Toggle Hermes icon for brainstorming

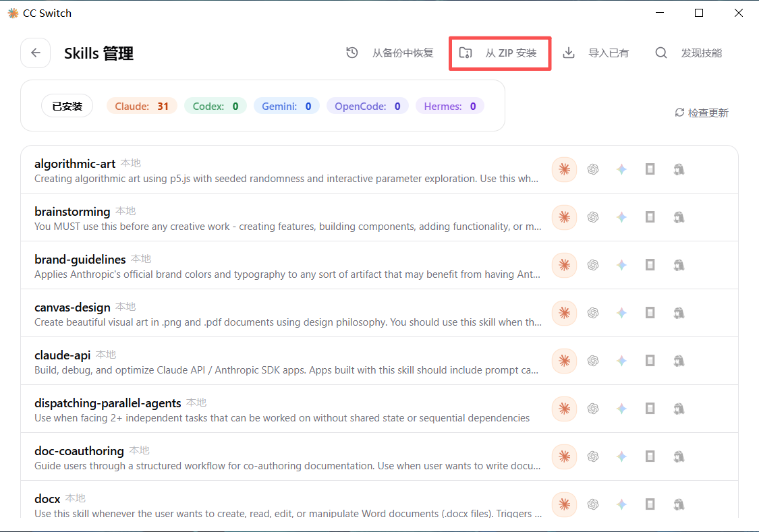(679, 217)
